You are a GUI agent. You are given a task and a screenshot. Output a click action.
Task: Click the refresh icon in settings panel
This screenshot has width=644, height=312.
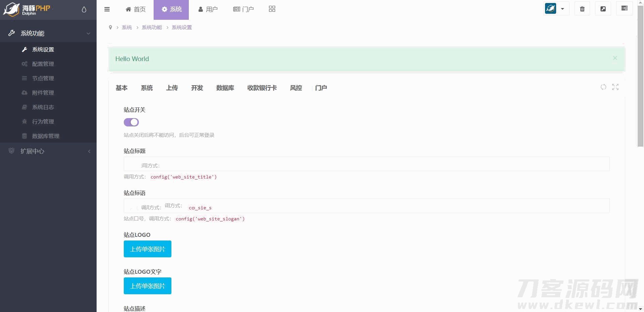tap(603, 87)
